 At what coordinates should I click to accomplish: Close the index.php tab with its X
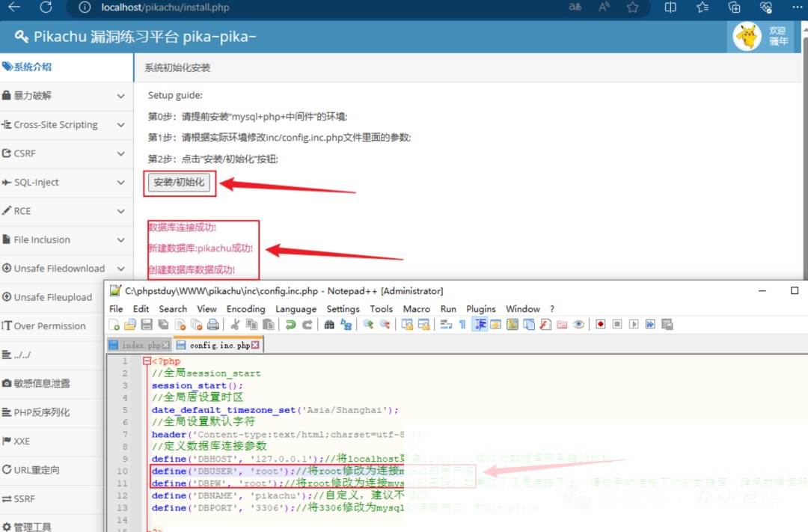pyautogui.click(x=166, y=345)
